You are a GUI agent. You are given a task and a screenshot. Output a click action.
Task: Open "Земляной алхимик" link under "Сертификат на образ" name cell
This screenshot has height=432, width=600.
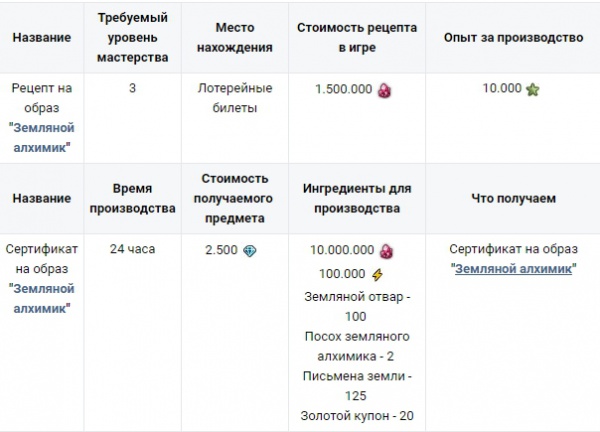(42, 299)
